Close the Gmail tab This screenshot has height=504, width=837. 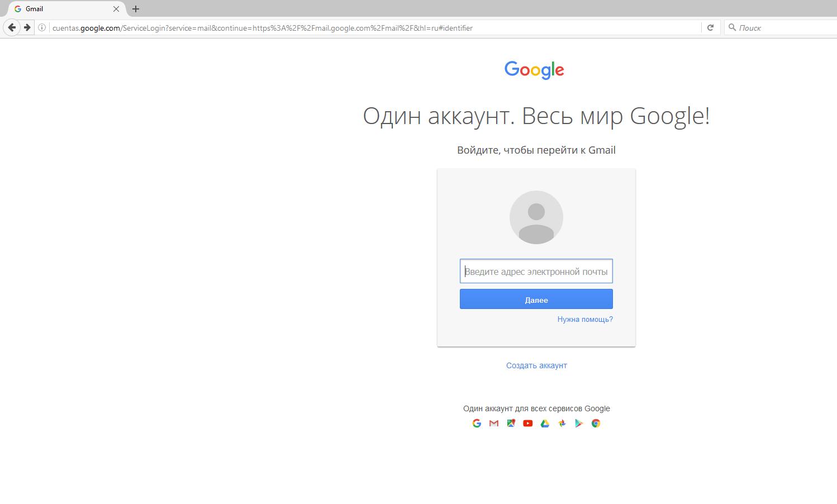point(116,9)
